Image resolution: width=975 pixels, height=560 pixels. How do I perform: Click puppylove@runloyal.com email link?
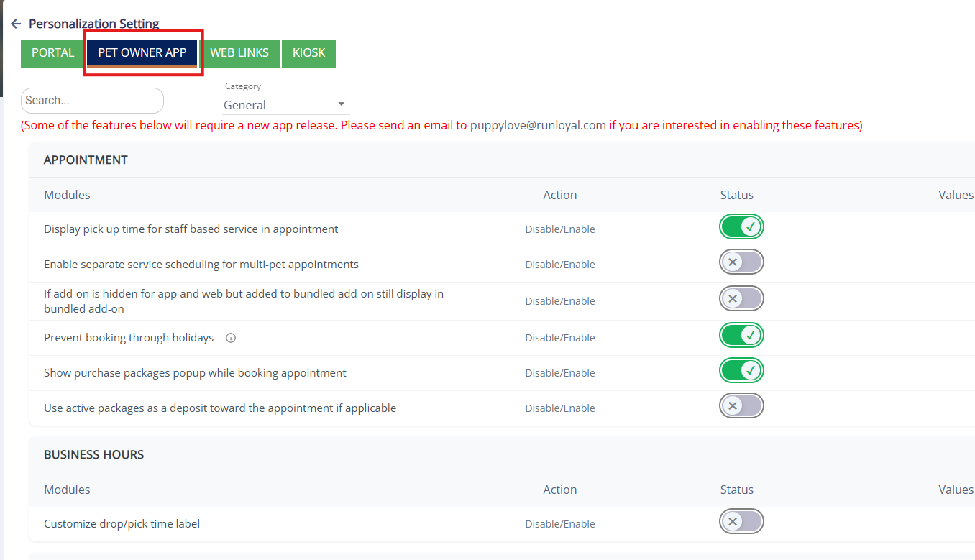coord(538,125)
